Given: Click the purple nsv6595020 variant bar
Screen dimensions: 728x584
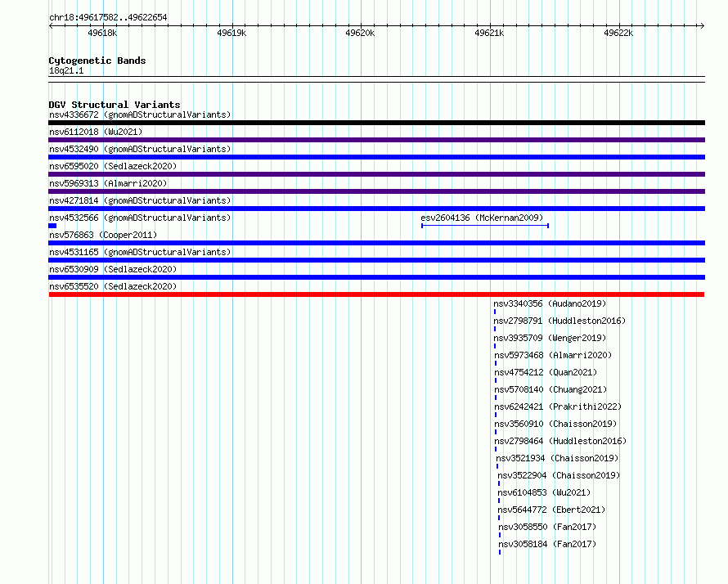Looking at the screenshot, I should coord(376,174).
